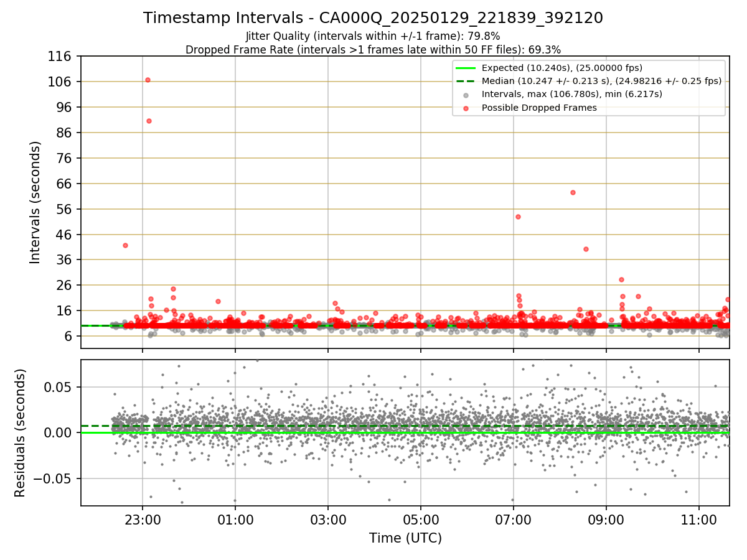The height and width of the screenshot is (560, 747).
Task: Click the Intervals (seconds) y-axis label
Action: pos(35,202)
